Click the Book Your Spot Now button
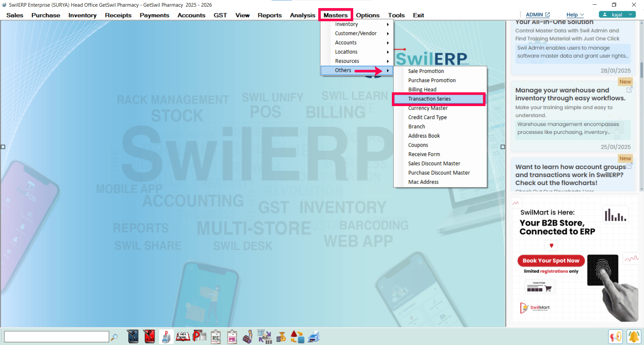This screenshot has height=345, width=644. [551, 260]
